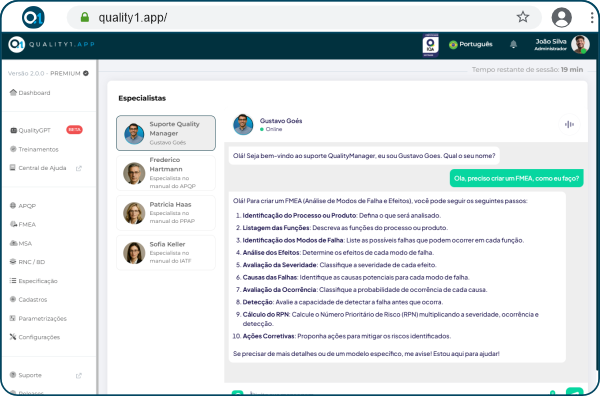Screen dimensions: 600x396
Task: Open Parametrizações in sidebar
Action: point(38,318)
